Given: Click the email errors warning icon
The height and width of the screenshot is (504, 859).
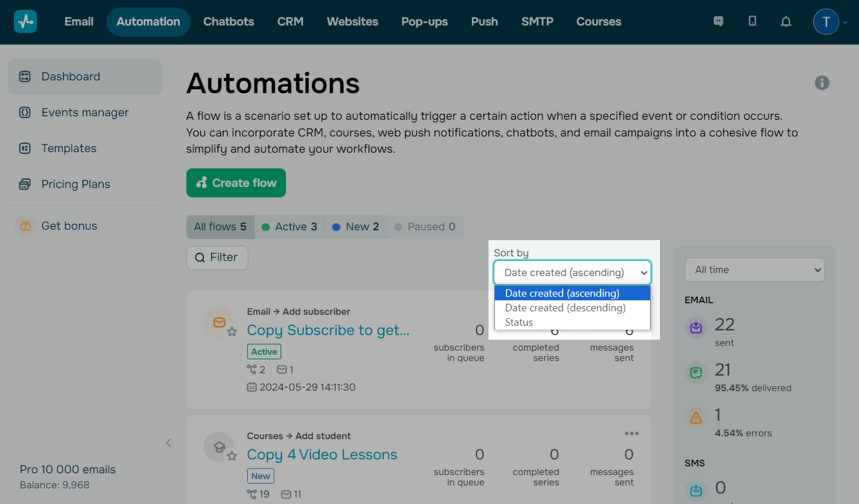Looking at the screenshot, I should (x=696, y=418).
